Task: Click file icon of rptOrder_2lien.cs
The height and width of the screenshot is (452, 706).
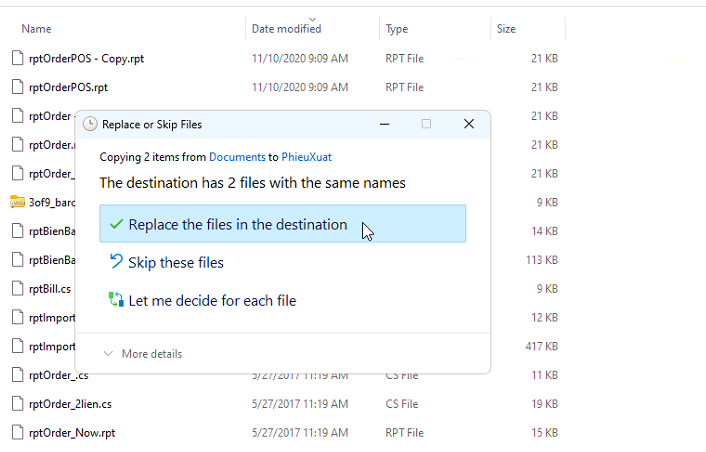Action: (16, 404)
